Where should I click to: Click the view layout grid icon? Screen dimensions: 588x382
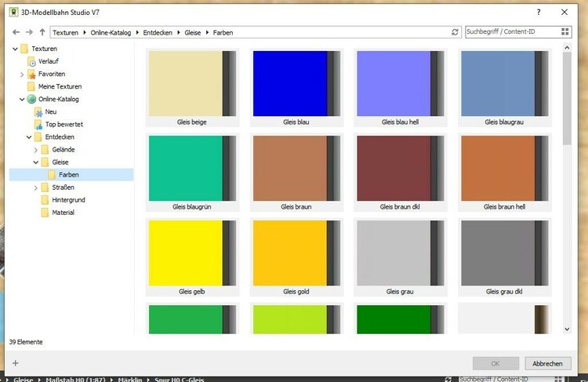pos(565,32)
